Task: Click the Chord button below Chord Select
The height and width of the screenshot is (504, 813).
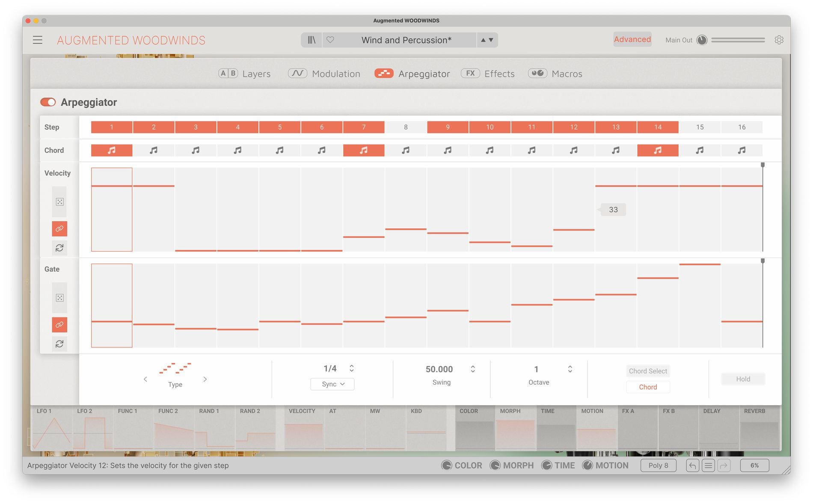Action: (x=648, y=387)
